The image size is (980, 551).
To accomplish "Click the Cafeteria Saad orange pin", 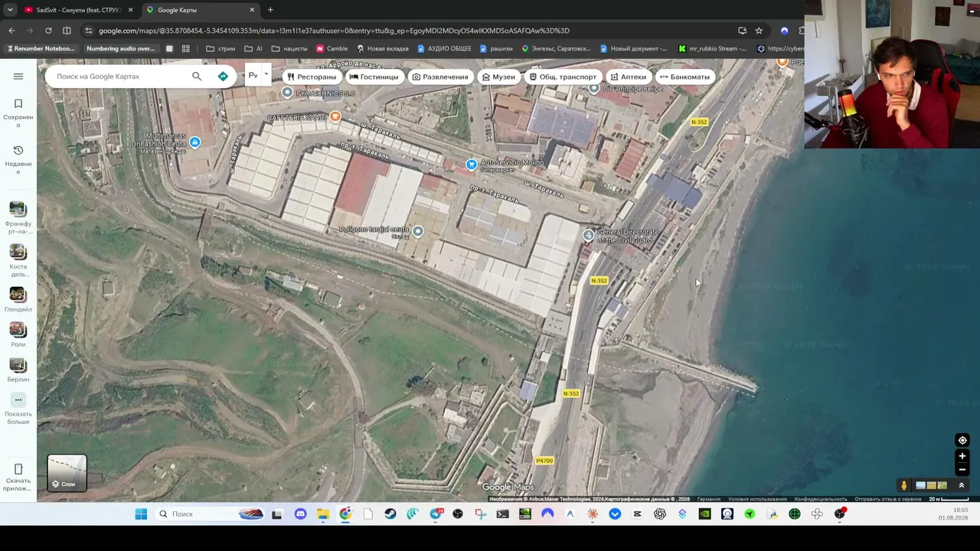I will pos(335,117).
